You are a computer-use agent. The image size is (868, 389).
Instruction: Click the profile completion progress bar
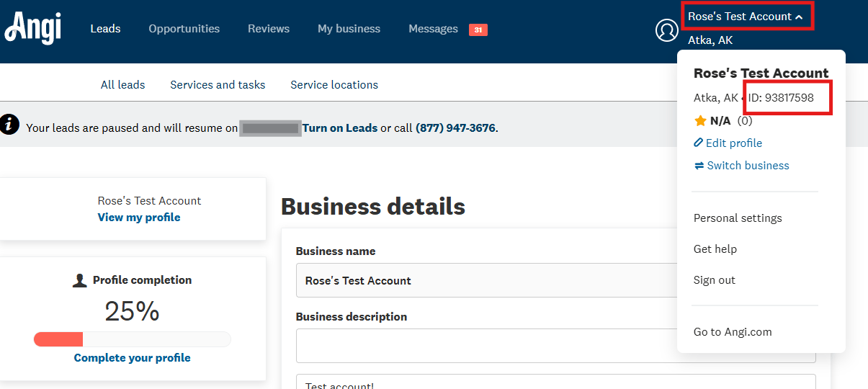pyautogui.click(x=133, y=339)
